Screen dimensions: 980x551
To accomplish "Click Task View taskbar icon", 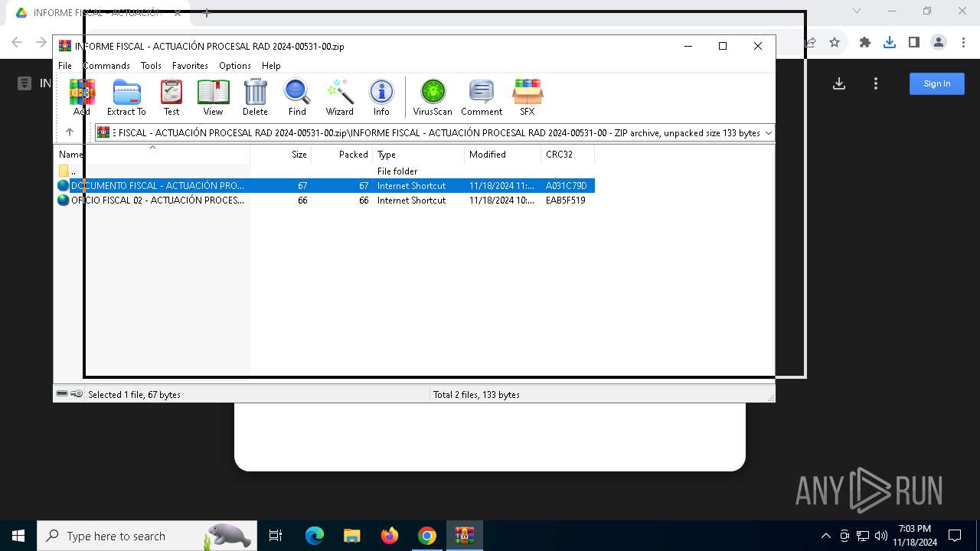I will (x=276, y=536).
